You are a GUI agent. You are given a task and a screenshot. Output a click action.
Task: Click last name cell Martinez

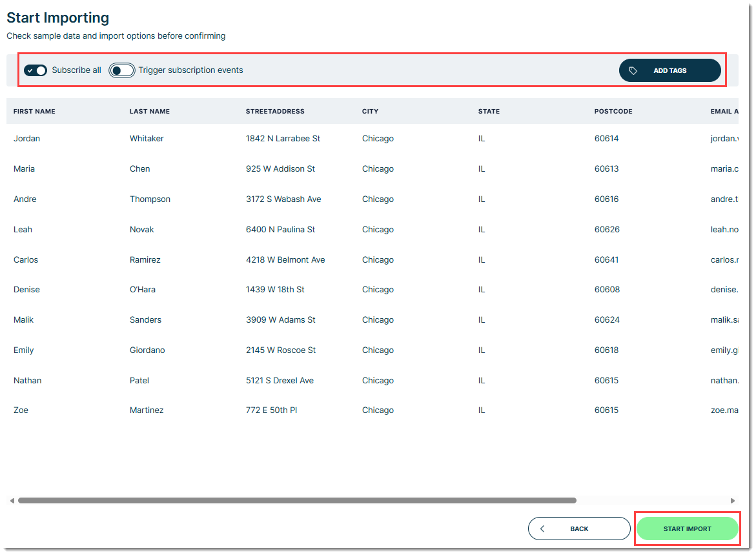coord(147,410)
